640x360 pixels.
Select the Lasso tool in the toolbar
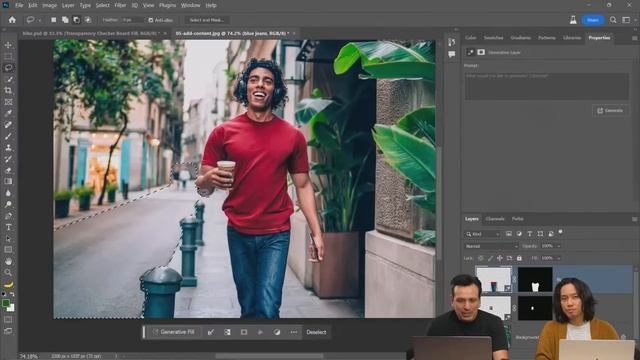[x=8, y=68]
